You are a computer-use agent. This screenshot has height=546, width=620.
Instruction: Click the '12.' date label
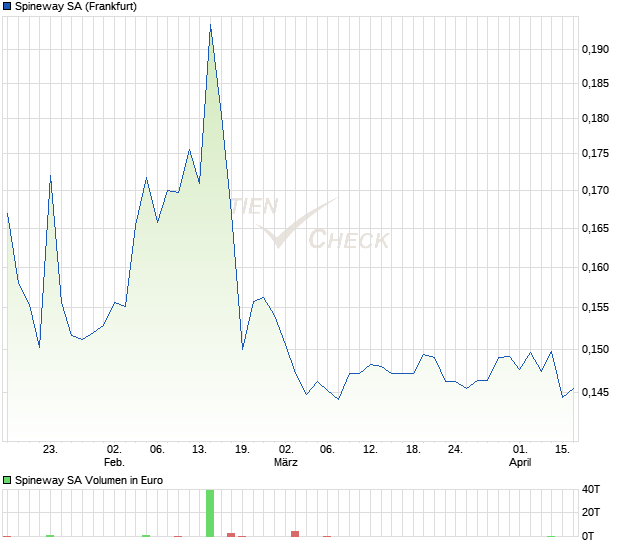click(x=370, y=450)
